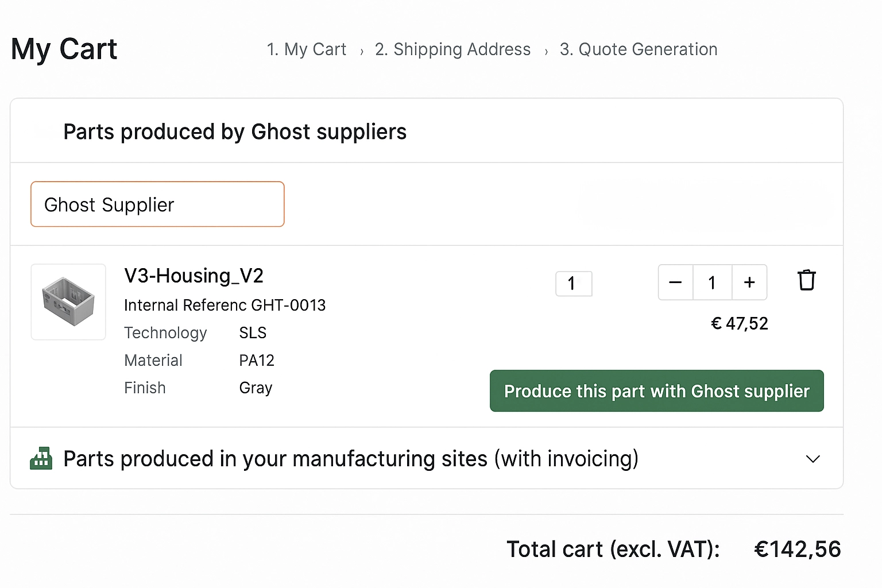Click the green factory icon
This screenshot has width=882, height=588.
41,459
